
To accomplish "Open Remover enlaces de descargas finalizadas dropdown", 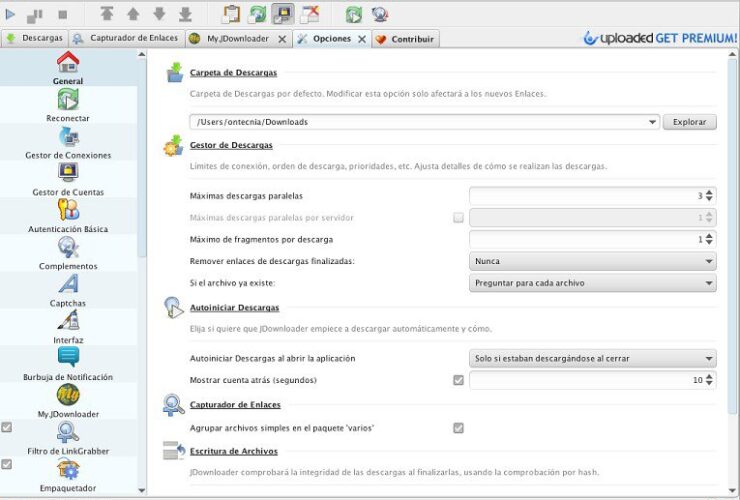I will click(x=593, y=261).
